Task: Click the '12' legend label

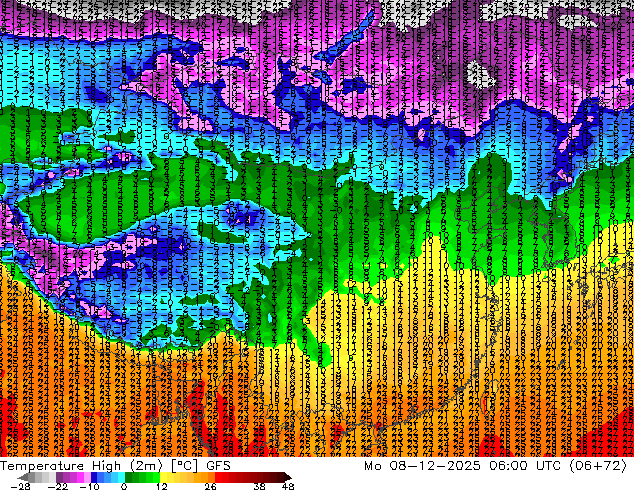Action: [x=162, y=486]
